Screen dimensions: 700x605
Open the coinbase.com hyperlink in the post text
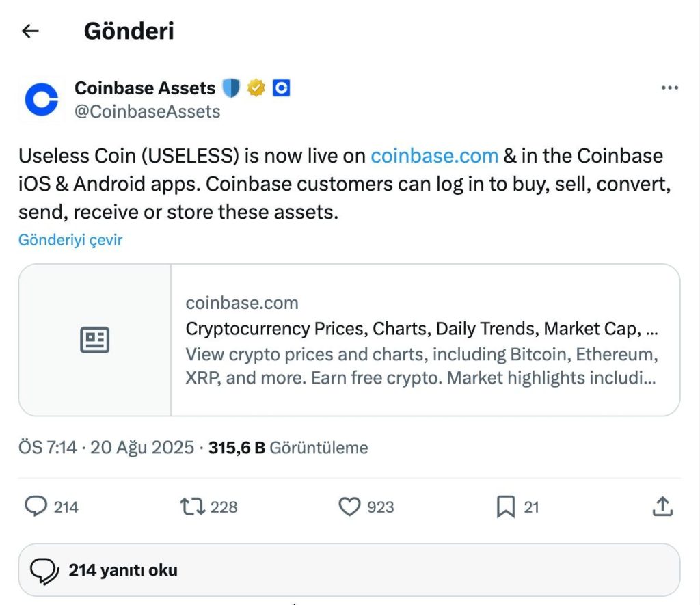coord(434,156)
